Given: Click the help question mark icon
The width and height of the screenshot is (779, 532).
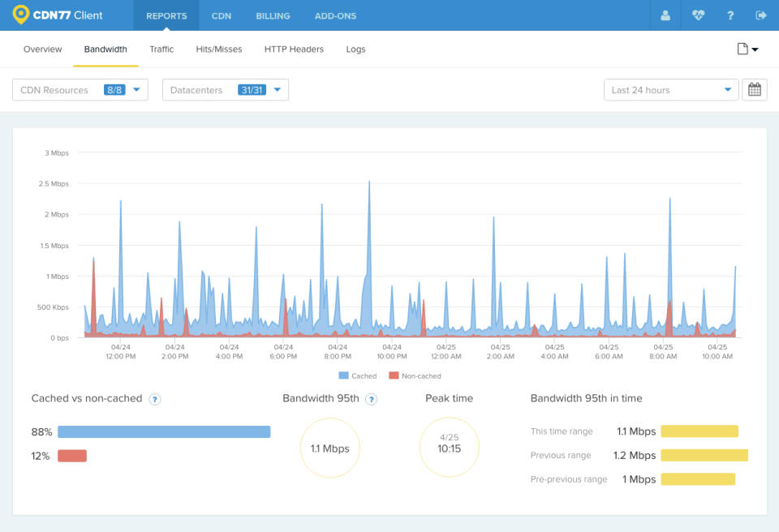Looking at the screenshot, I should (730, 15).
